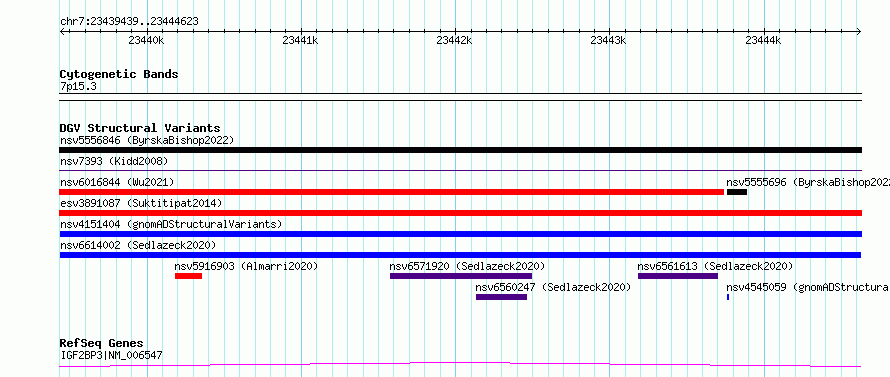The width and height of the screenshot is (890, 377).
Task: Click the left arrowhead of the ruler
Action: (62, 32)
